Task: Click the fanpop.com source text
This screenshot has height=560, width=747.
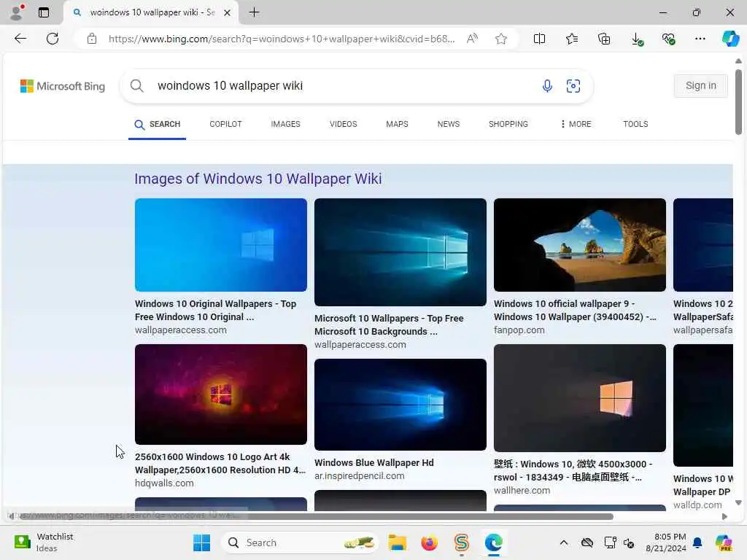Action: [x=519, y=330]
